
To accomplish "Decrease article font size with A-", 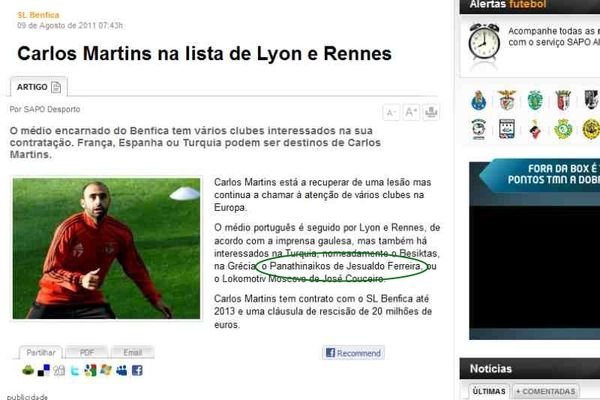I will (391, 112).
